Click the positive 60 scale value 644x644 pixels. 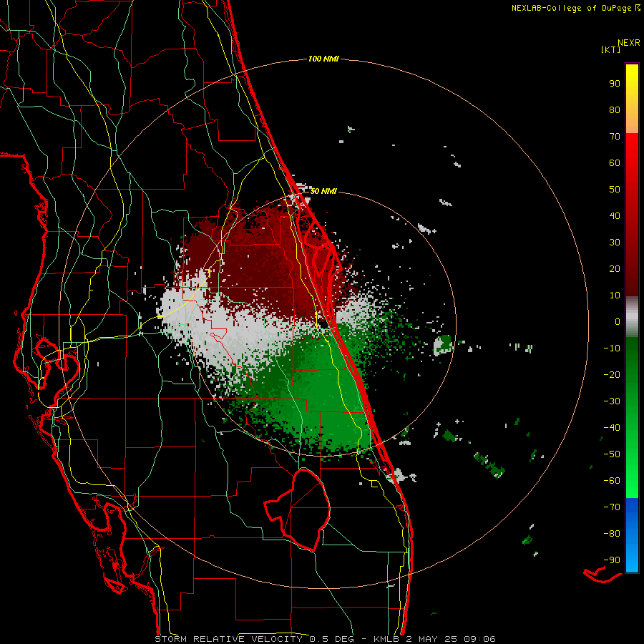[615, 162]
